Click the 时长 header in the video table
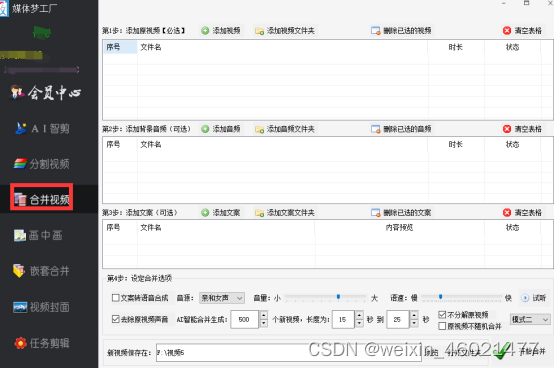Image resolution: width=554 pixels, height=368 pixels. (456, 47)
